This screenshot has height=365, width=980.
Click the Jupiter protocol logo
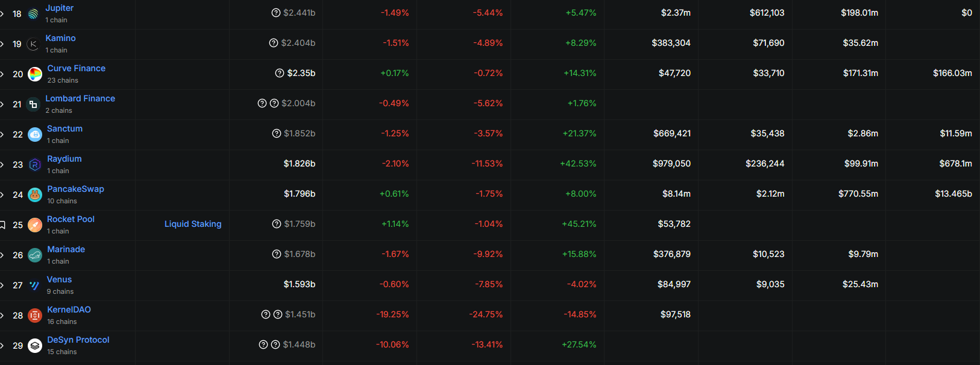click(33, 14)
